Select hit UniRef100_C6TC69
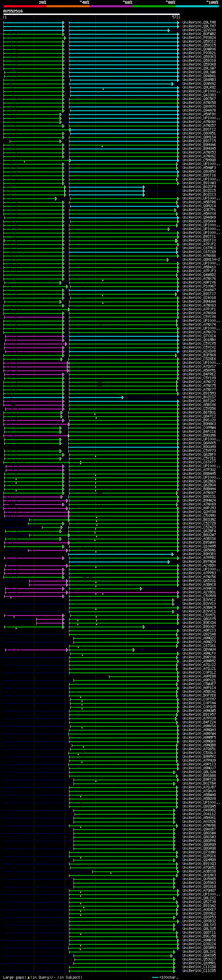222x980 pixels. click(199, 252)
